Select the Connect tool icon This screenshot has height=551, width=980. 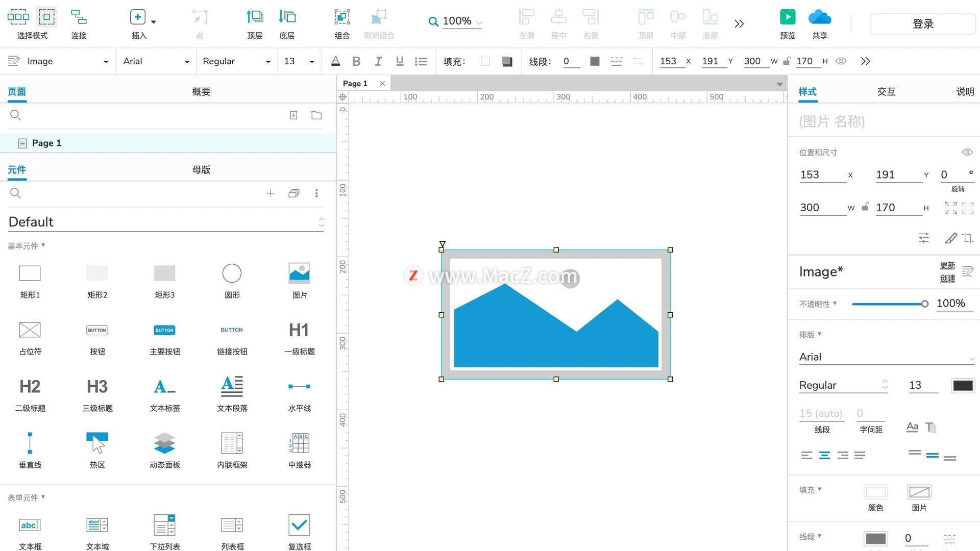(x=79, y=17)
